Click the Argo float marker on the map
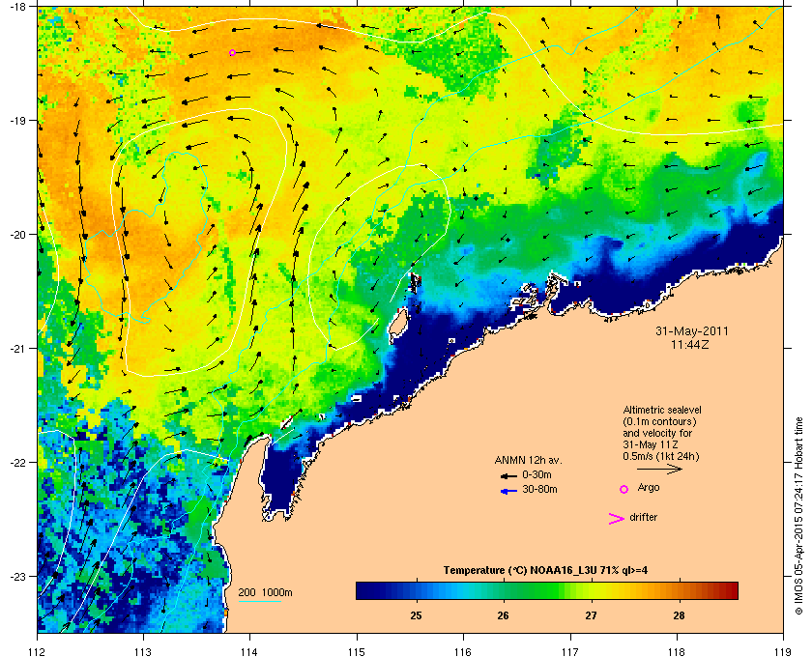 click(x=233, y=53)
